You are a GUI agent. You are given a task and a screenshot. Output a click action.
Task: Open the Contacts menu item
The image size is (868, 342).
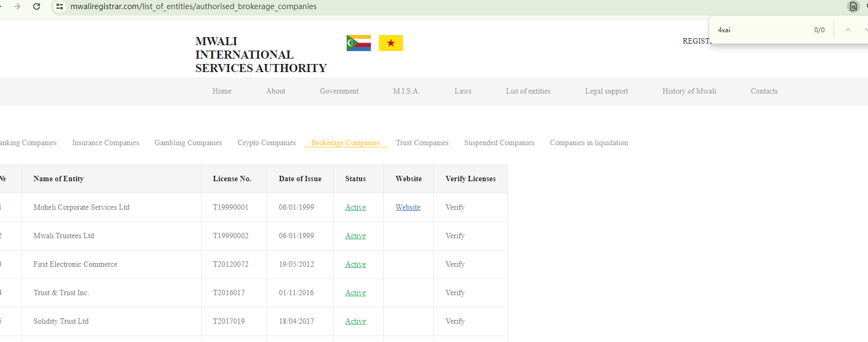pos(764,91)
